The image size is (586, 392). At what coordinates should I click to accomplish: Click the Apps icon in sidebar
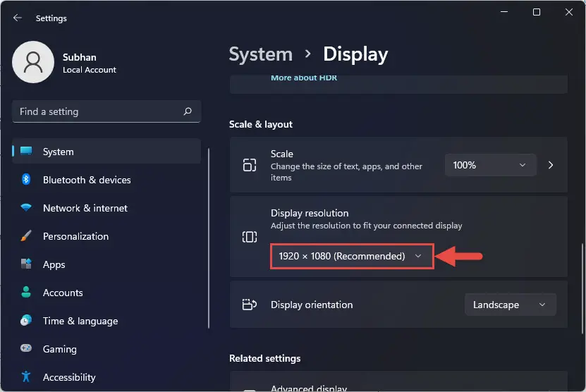pos(26,264)
